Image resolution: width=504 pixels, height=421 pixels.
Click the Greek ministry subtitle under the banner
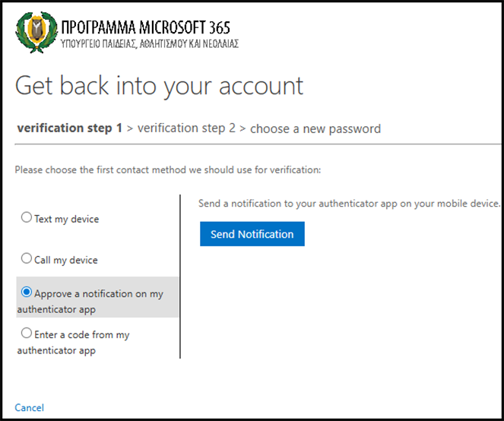(149, 44)
